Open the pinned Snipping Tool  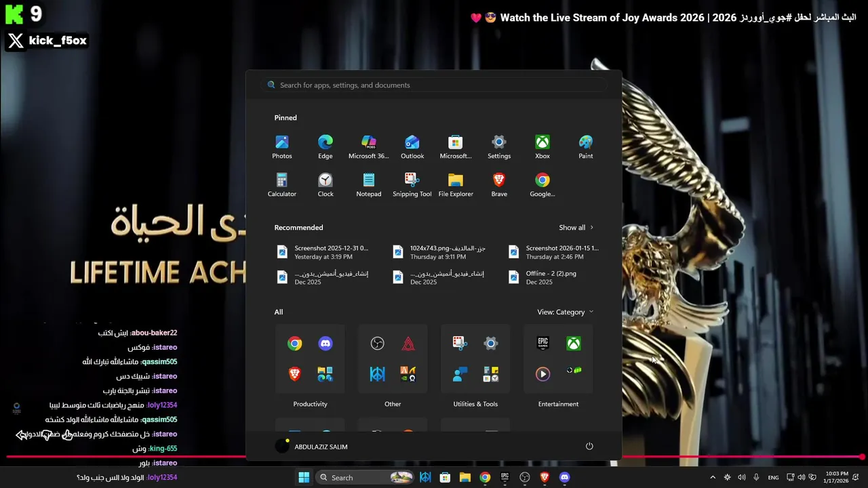tap(412, 185)
